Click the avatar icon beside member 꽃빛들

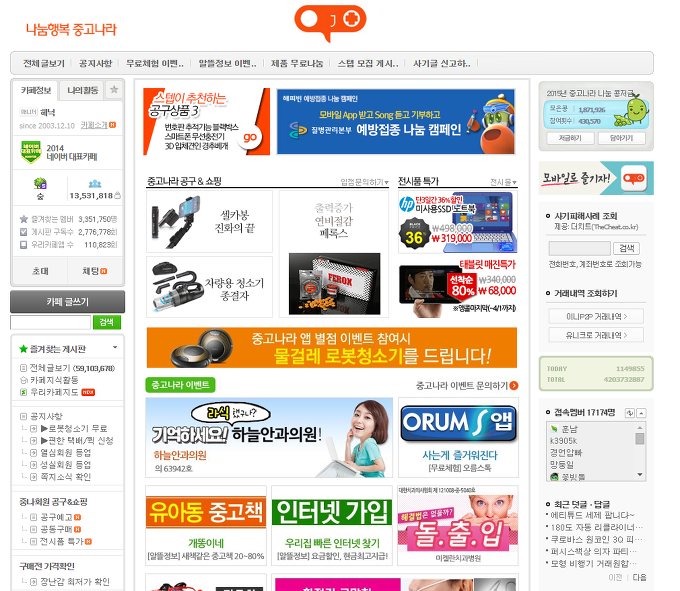point(554,477)
